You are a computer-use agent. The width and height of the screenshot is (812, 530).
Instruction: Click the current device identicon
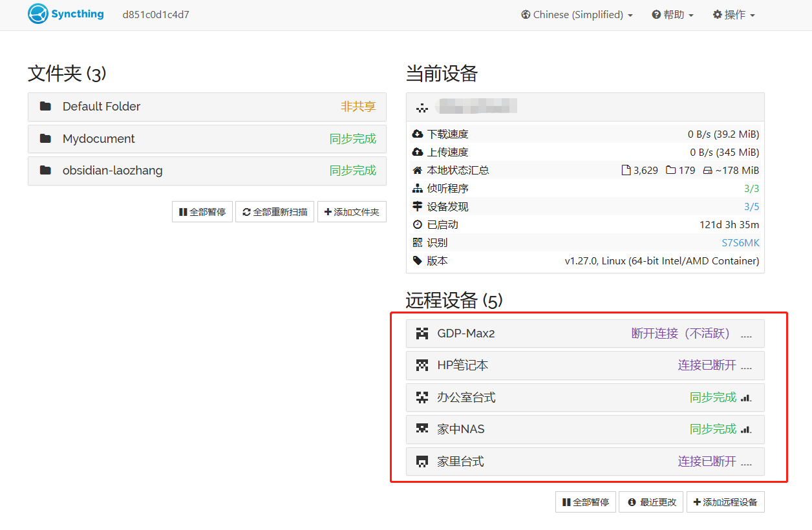pos(422,107)
